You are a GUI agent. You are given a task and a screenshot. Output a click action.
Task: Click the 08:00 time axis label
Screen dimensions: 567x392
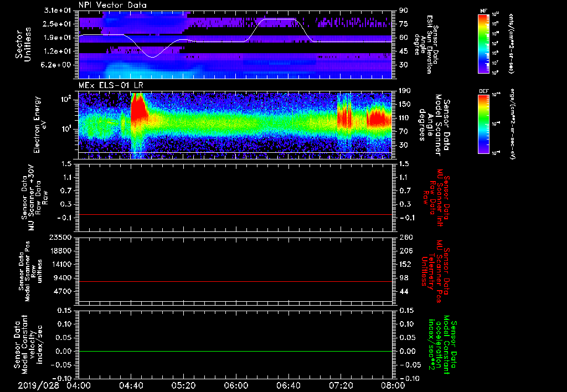click(394, 385)
